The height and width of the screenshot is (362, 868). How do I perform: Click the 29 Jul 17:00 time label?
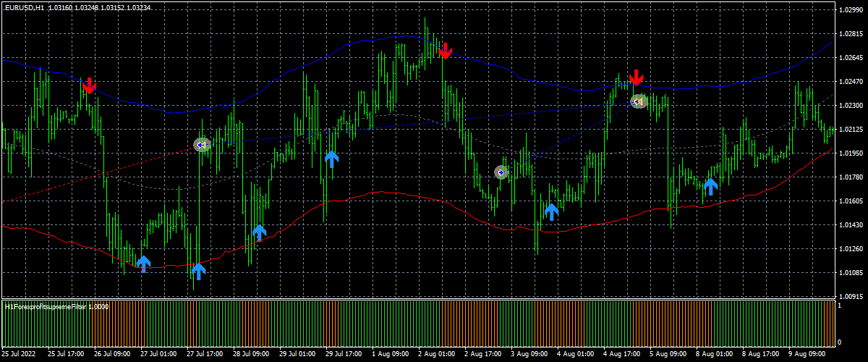pyautogui.click(x=343, y=354)
